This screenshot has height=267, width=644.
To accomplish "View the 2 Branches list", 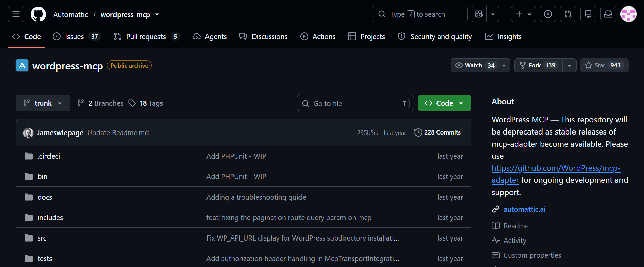I will pyautogui.click(x=100, y=103).
